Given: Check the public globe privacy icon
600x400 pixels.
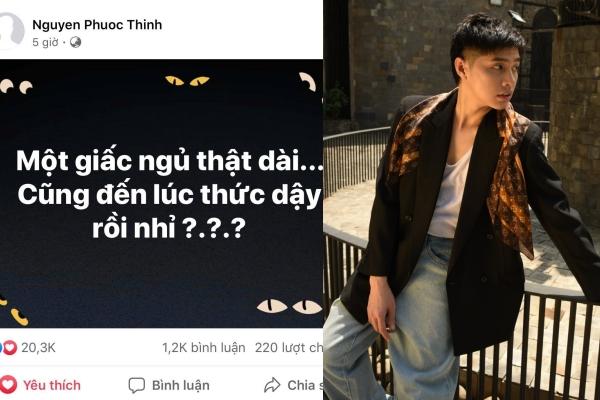Looking at the screenshot, I should pos(76,42).
